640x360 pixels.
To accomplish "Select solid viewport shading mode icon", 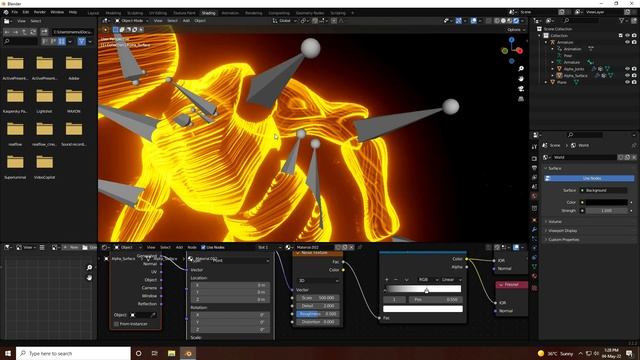I will [x=503, y=20].
